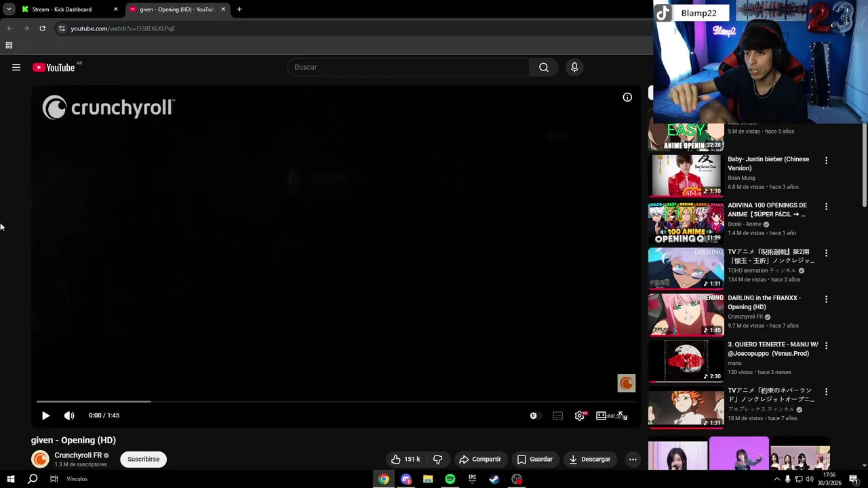Open ADIVINA 100 OPENINGS thumbnail
The image size is (868, 488).
686,222
